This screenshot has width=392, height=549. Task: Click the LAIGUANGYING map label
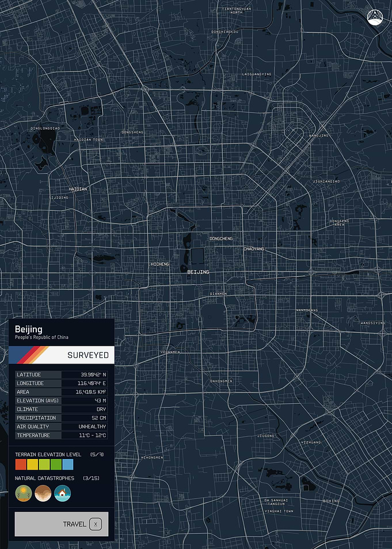pos(257,74)
